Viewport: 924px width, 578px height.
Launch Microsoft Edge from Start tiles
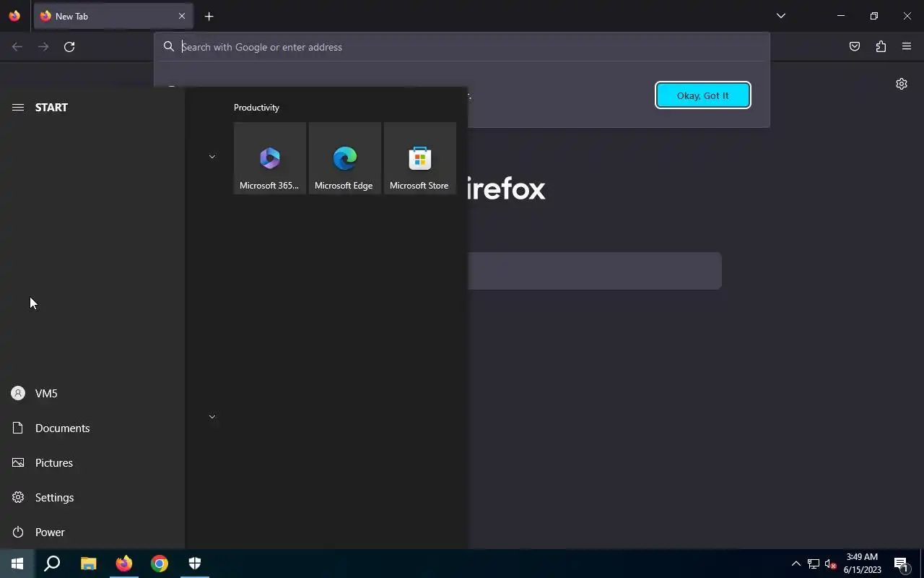pyautogui.click(x=345, y=158)
